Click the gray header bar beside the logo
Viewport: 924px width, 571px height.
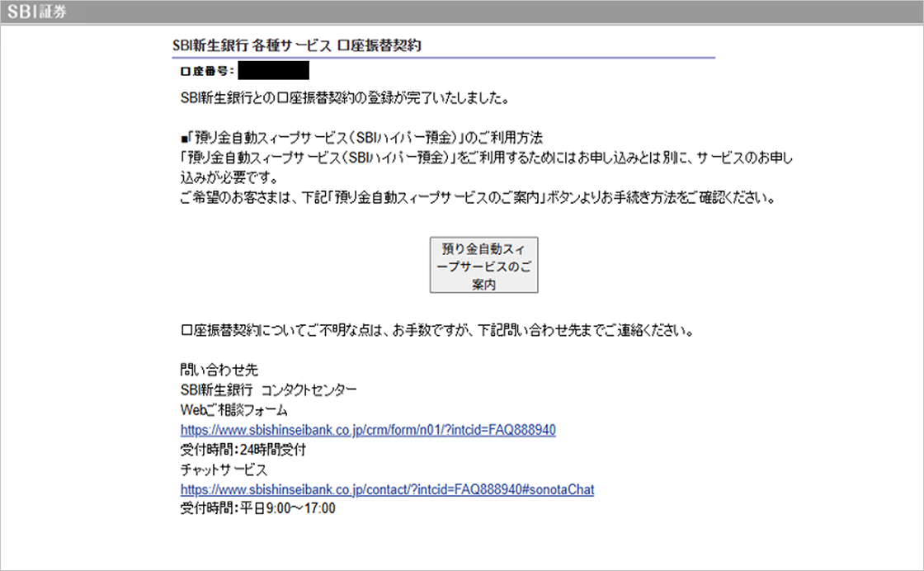point(495,11)
